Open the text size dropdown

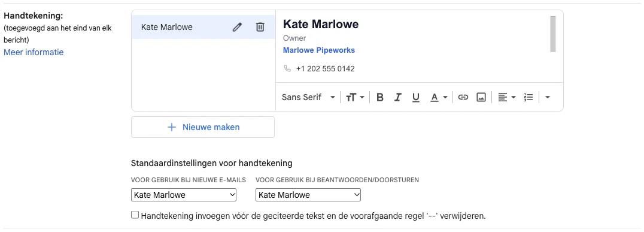click(356, 98)
